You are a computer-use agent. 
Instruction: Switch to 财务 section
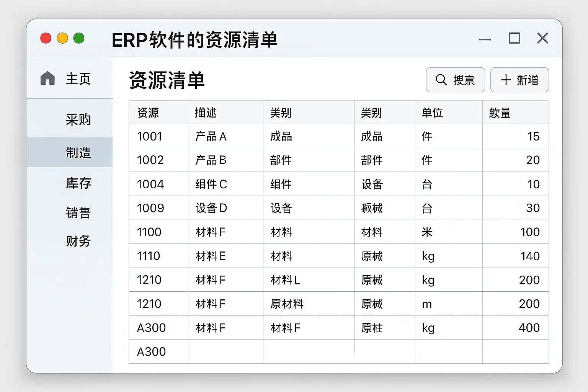[78, 241]
